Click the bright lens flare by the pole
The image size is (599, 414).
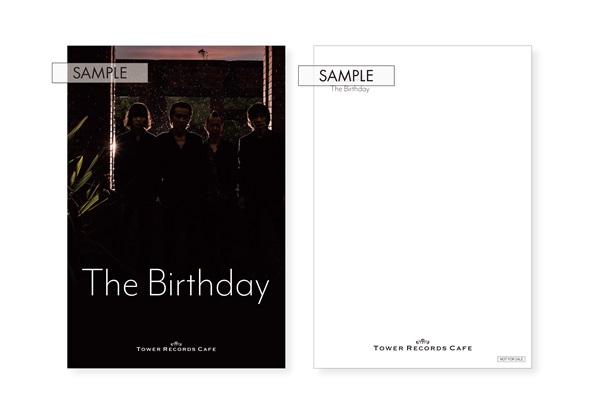click(115, 147)
